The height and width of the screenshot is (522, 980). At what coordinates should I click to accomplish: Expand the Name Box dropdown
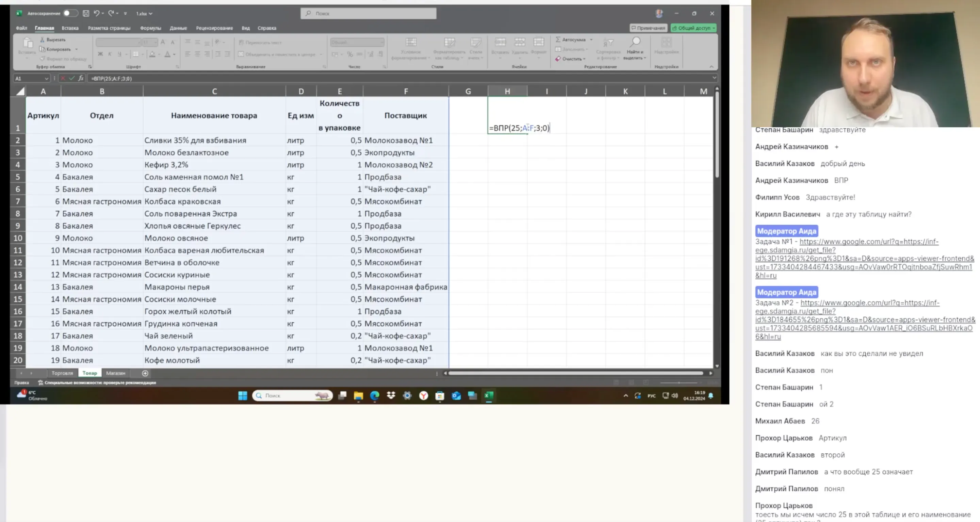46,78
